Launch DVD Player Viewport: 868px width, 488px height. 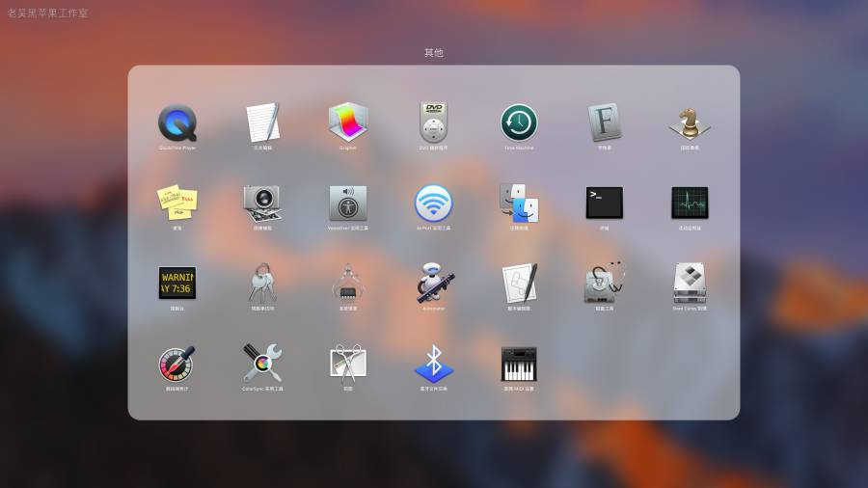click(433, 122)
